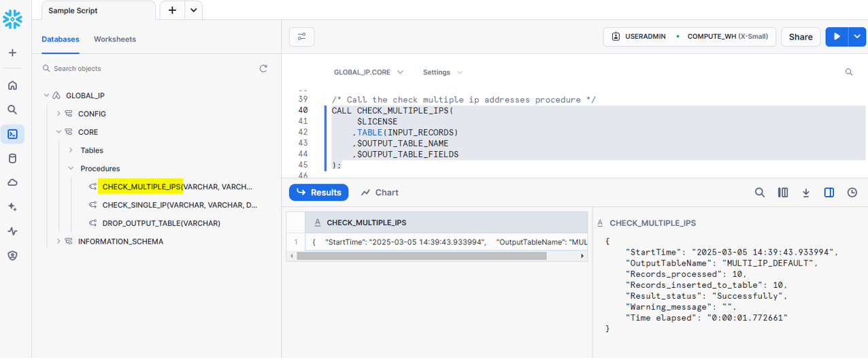The height and width of the screenshot is (358, 868).
Task: Click the Snowflake logo icon
Action: pos(12,19)
